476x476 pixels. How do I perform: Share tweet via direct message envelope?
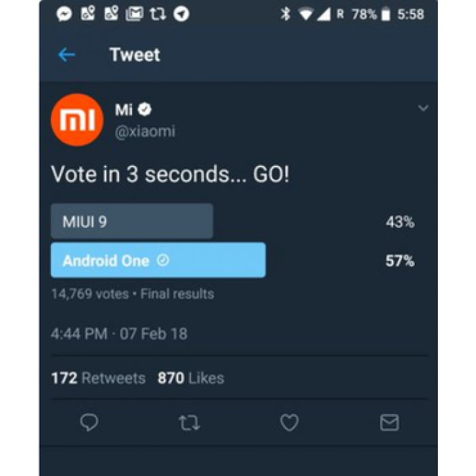click(x=389, y=423)
